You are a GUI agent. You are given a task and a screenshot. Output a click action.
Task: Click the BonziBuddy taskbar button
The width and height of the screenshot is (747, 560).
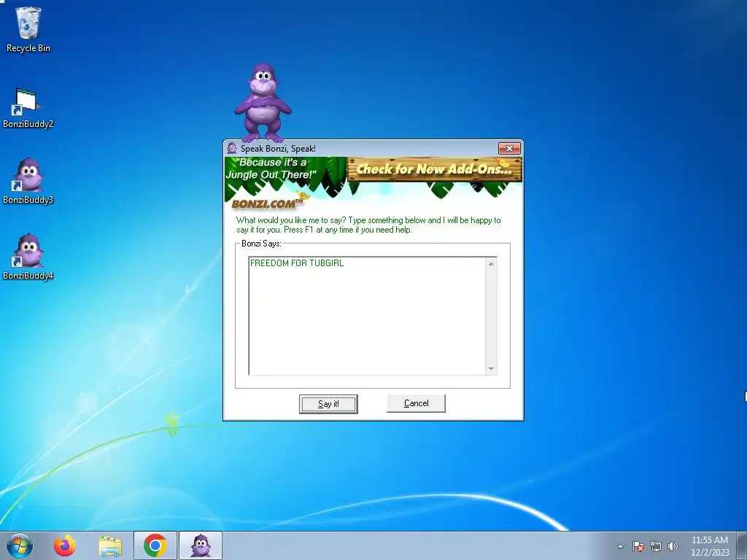tap(201, 545)
